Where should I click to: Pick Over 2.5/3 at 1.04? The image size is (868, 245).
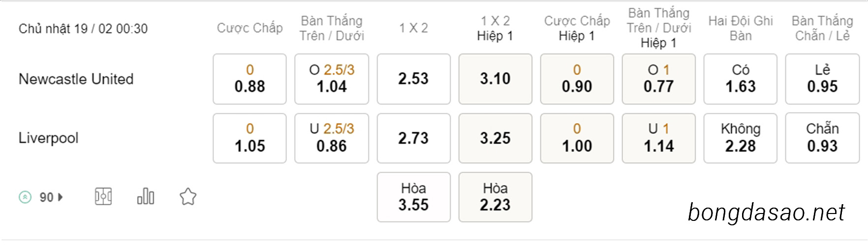pyautogui.click(x=332, y=79)
